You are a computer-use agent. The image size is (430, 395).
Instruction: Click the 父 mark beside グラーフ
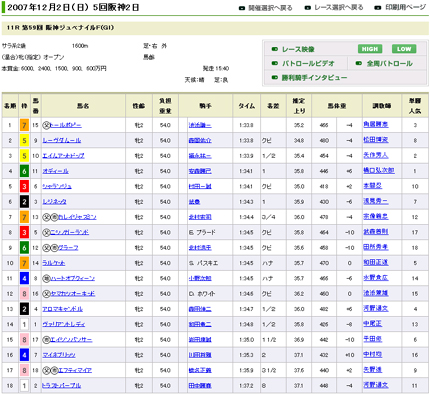tap(46, 248)
